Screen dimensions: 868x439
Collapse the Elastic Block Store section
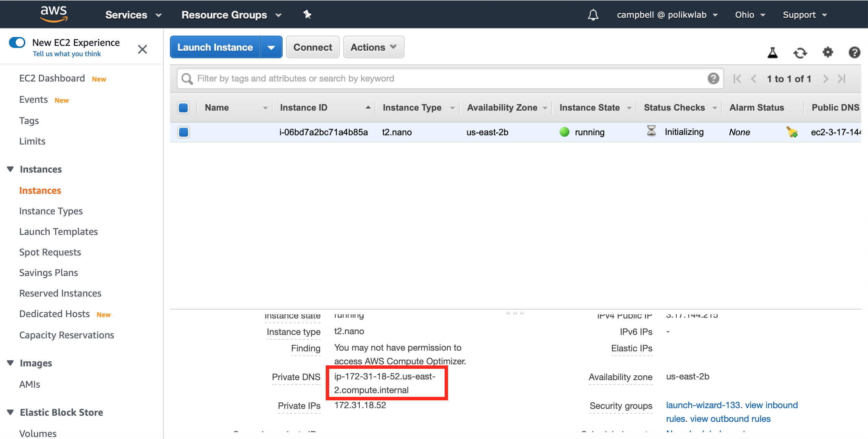click(10, 412)
